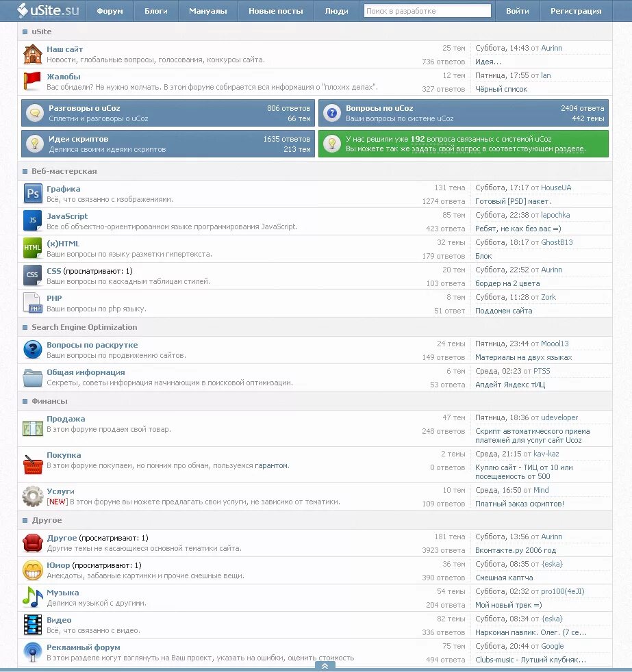The image size is (632, 672).
Task: Click the blue question icon beside Вопросы по раскрутке
Action: (33, 350)
